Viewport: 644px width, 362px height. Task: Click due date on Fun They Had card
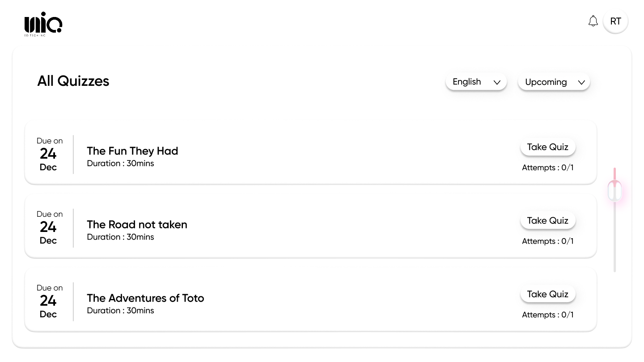(x=49, y=154)
